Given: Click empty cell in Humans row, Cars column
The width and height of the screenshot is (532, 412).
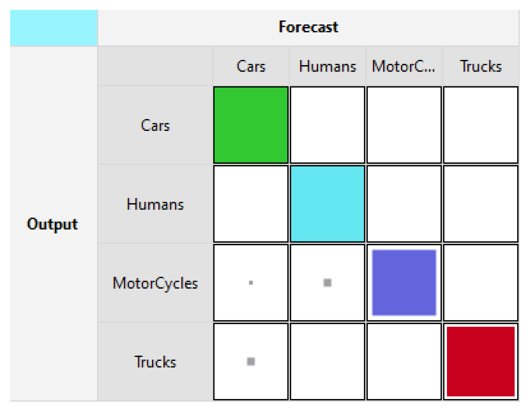Looking at the screenshot, I should pos(251,204).
